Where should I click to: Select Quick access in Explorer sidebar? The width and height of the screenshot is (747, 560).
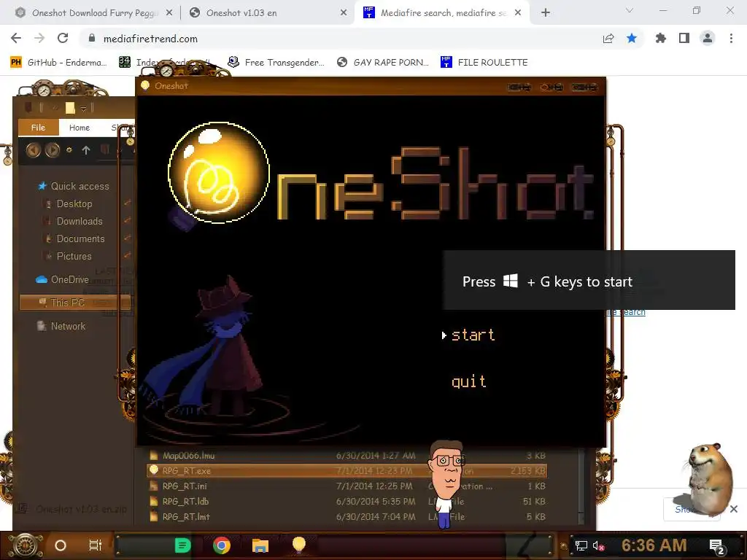point(74,186)
